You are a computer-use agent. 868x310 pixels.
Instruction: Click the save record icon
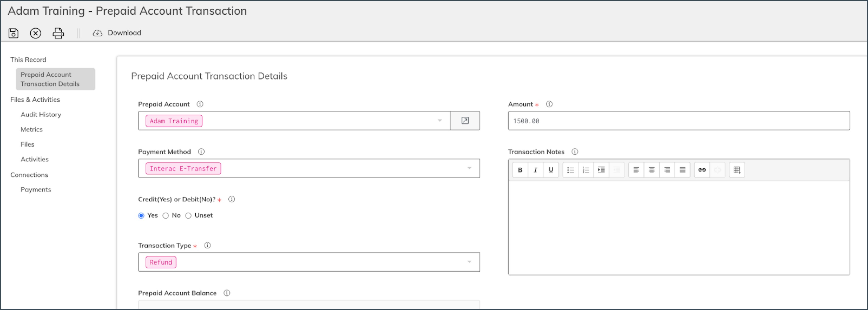tap(14, 33)
